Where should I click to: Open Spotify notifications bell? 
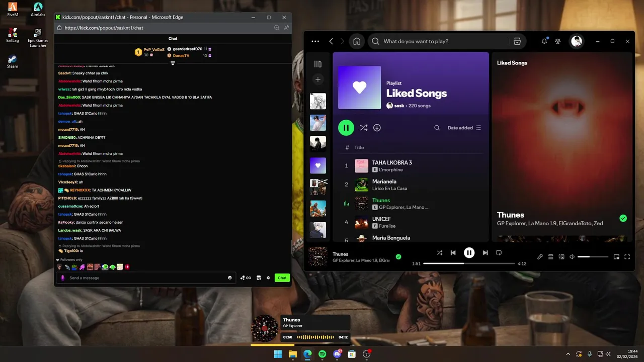pyautogui.click(x=544, y=41)
